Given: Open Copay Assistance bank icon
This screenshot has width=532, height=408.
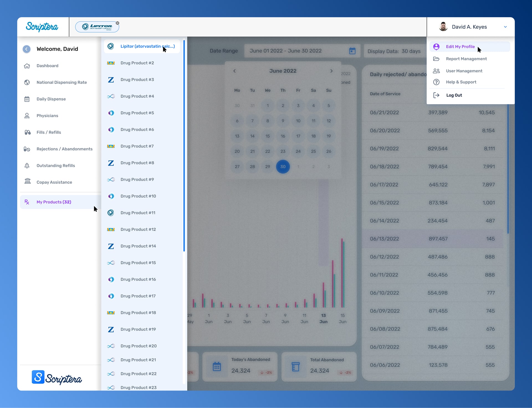Looking at the screenshot, I should [27, 181].
